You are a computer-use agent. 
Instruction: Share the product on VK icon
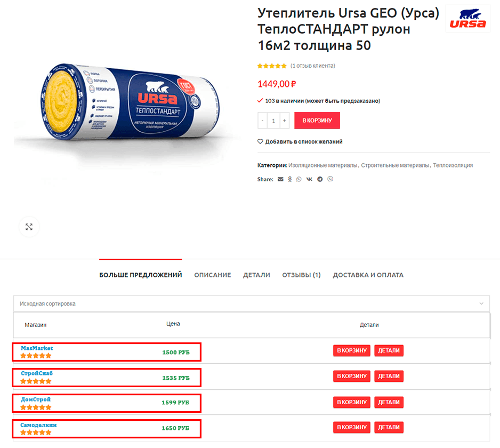[x=309, y=179]
